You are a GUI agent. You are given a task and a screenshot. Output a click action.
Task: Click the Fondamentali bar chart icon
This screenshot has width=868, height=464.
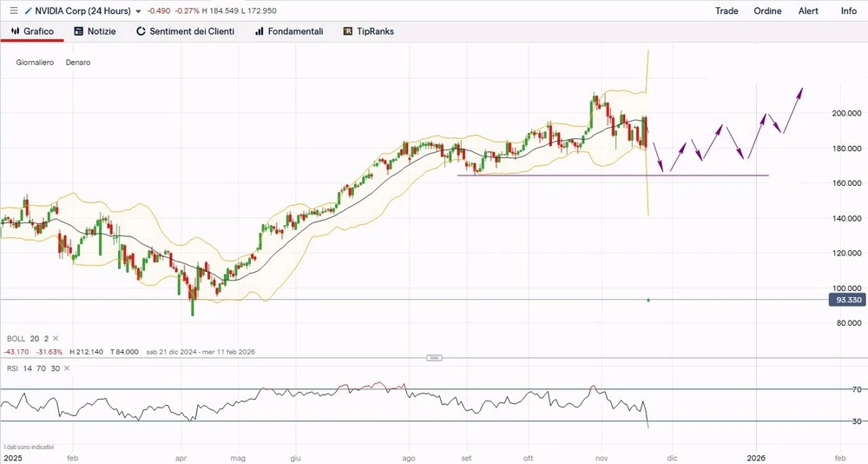260,31
